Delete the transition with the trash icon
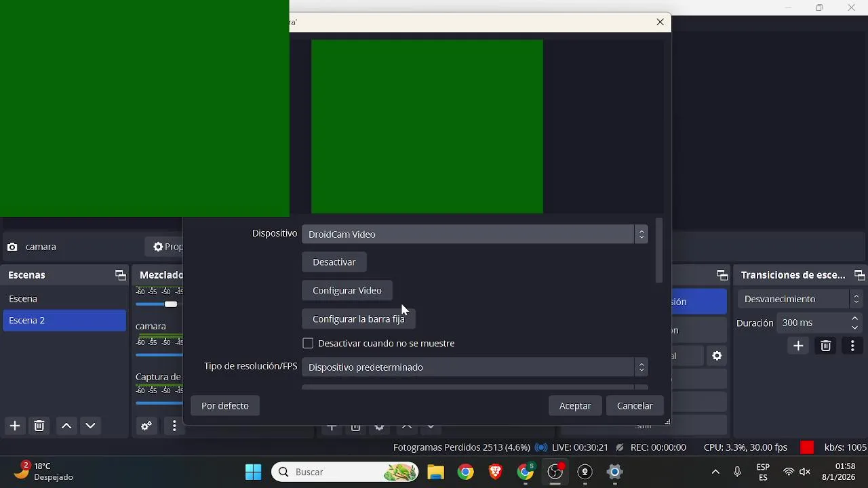 pos(826,346)
